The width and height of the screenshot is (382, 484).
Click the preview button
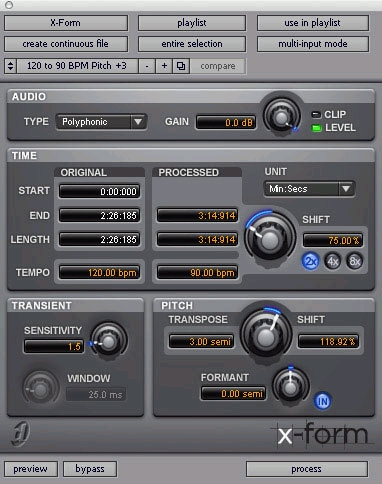pos(31,469)
